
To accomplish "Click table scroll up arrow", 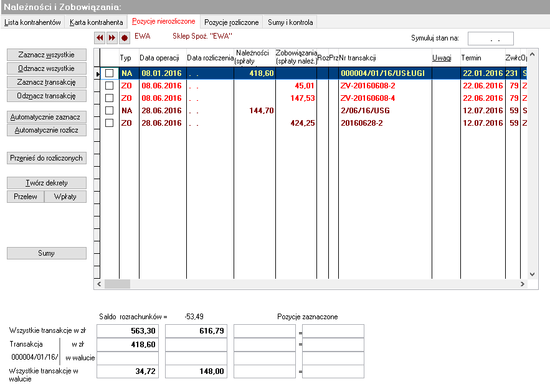I will [532, 54].
